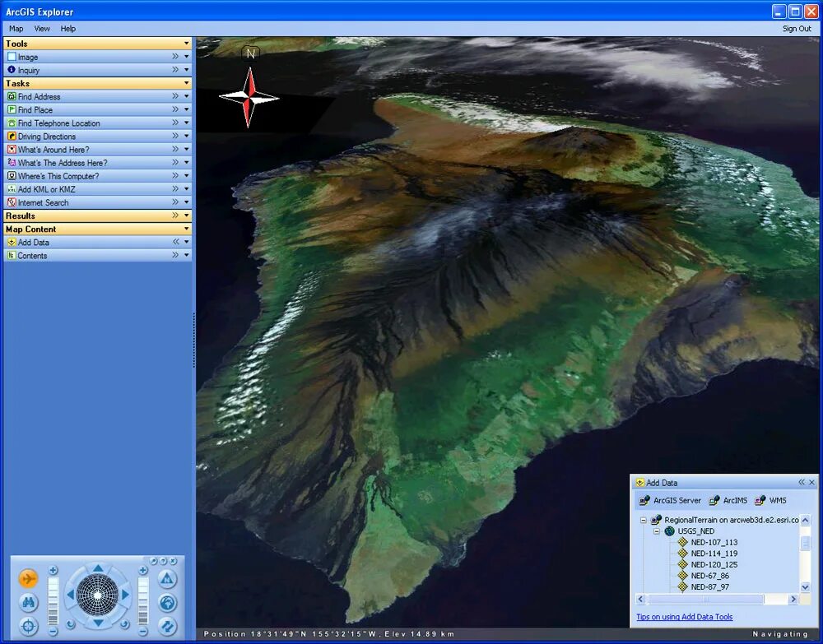Collapse the RegionalTerrain service node
This screenshot has width=823, height=644.
[x=644, y=521]
